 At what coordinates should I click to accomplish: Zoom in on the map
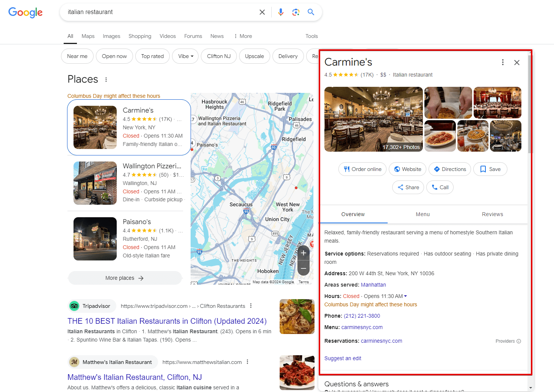(x=304, y=253)
